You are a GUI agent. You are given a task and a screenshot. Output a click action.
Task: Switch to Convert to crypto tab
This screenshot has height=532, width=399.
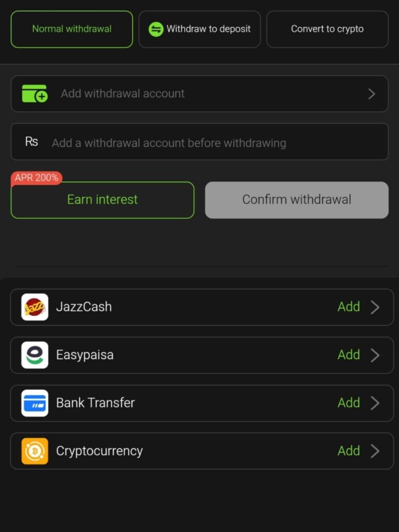click(x=327, y=29)
